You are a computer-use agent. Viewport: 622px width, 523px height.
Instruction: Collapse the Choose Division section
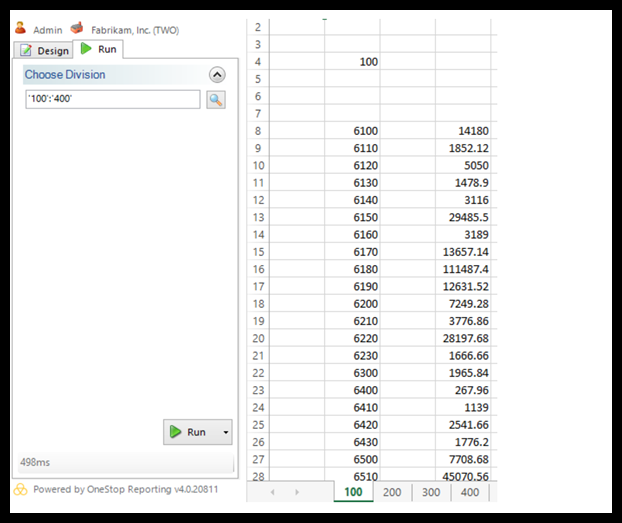coord(217,75)
